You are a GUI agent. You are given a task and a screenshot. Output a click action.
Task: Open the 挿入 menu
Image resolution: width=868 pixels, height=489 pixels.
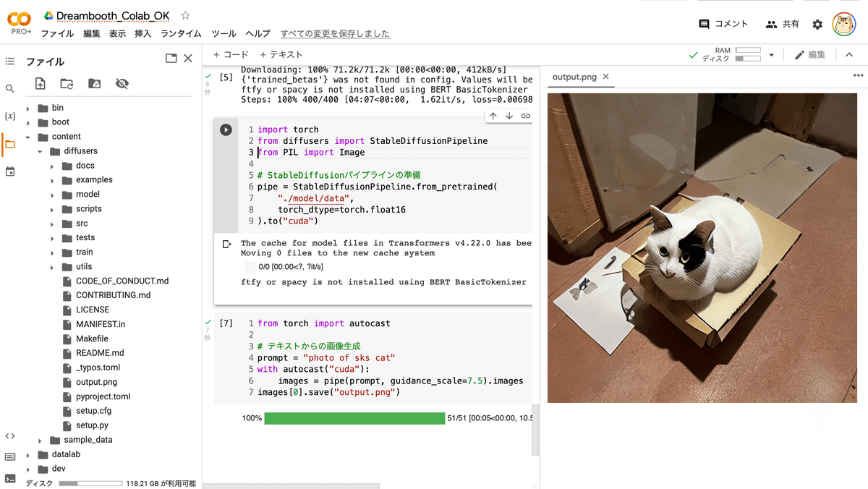point(143,34)
